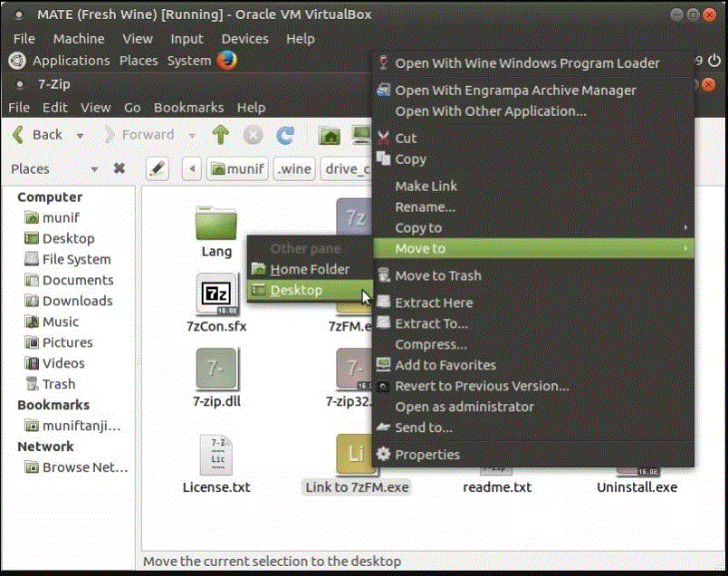The width and height of the screenshot is (728, 576).
Task: Choose Make Link in context menu
Action: click(533, 186)
